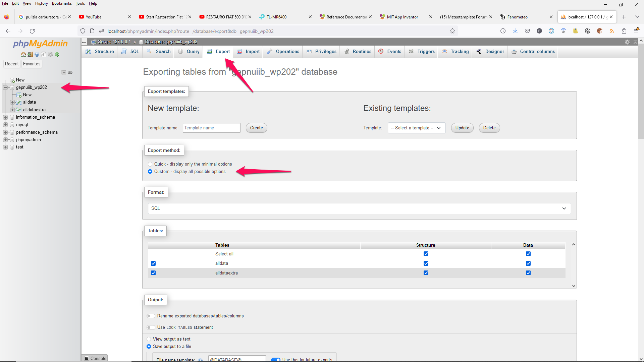Click the collapse all tree icon
Screen dimensions: 644x362
point(63,72)
